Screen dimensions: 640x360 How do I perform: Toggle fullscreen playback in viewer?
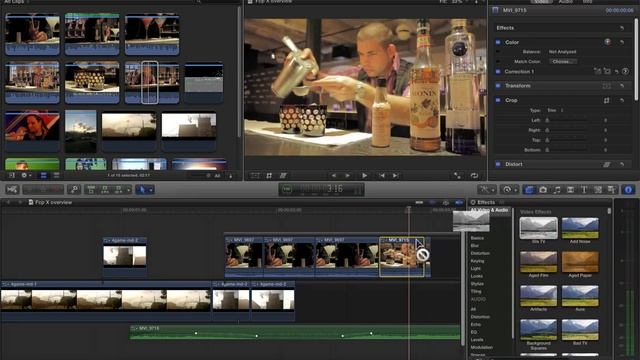pos(458,176)
